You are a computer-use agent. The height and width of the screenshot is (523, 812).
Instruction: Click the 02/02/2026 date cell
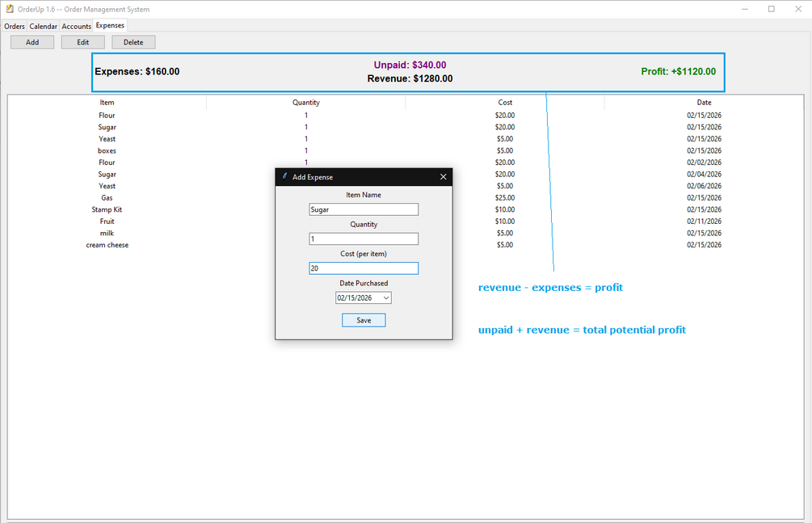coord(704,162)
